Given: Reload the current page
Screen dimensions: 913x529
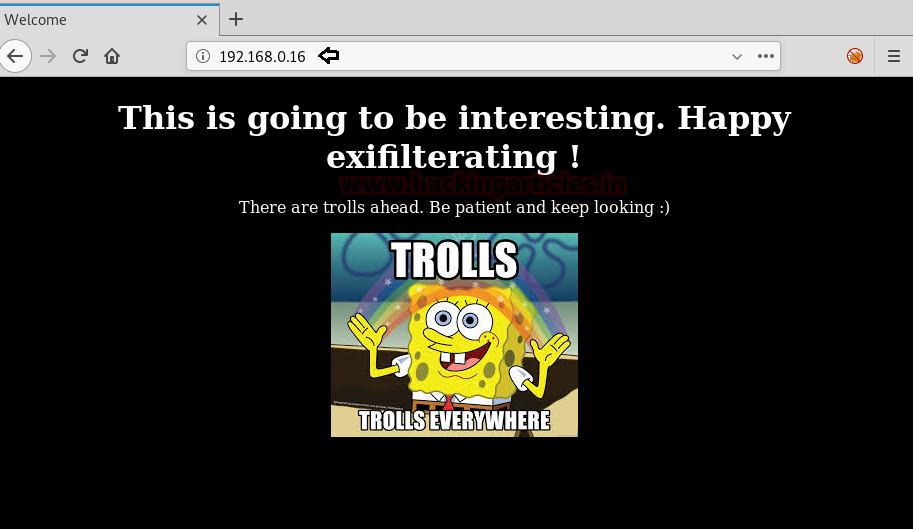Looking at the screenshot, I should 80,56.
